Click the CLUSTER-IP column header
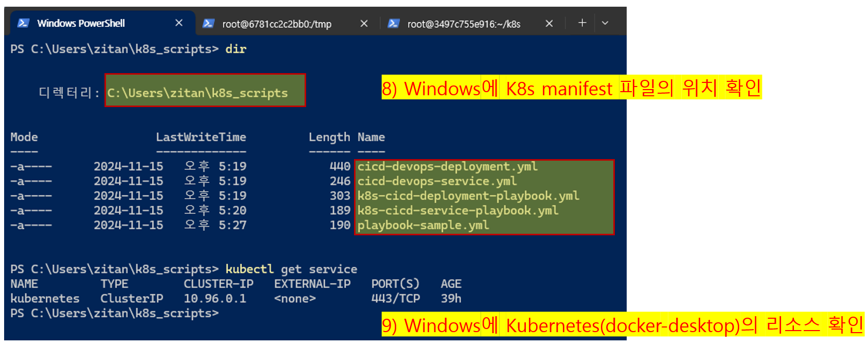The width and height of the screenshot is (868, 345). 219,284
